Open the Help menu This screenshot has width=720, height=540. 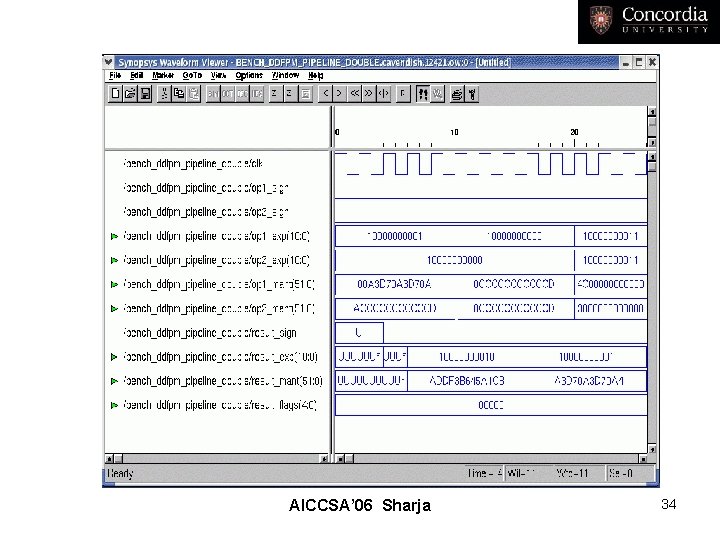(x=315, y=75)
